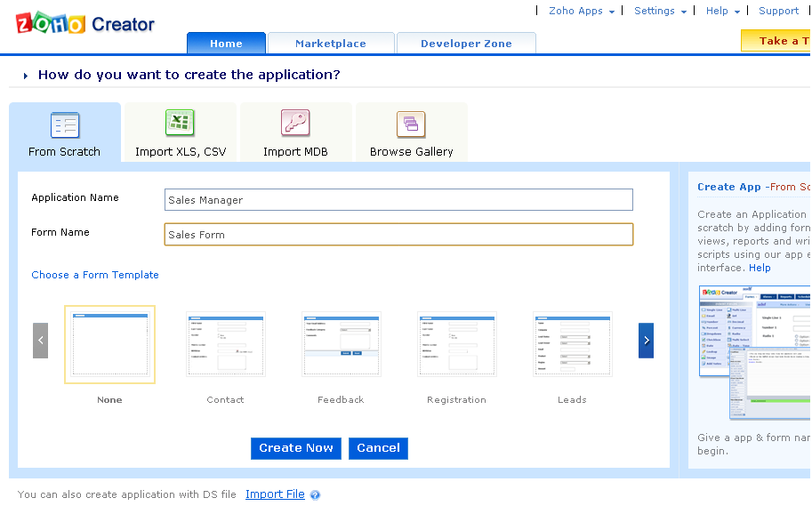Expand the Zoho Apps dropdown
This screenshot has width=812, height=514.
tap(582, 11)
